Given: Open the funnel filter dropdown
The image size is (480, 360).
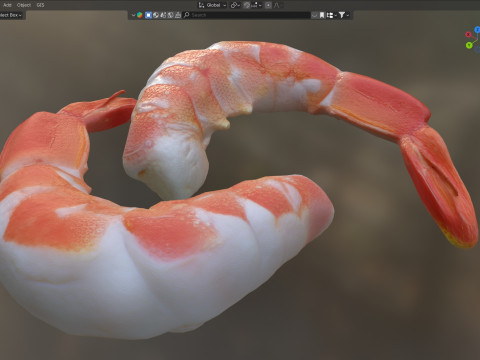Looking at the screenshot, I should [343, 15].
